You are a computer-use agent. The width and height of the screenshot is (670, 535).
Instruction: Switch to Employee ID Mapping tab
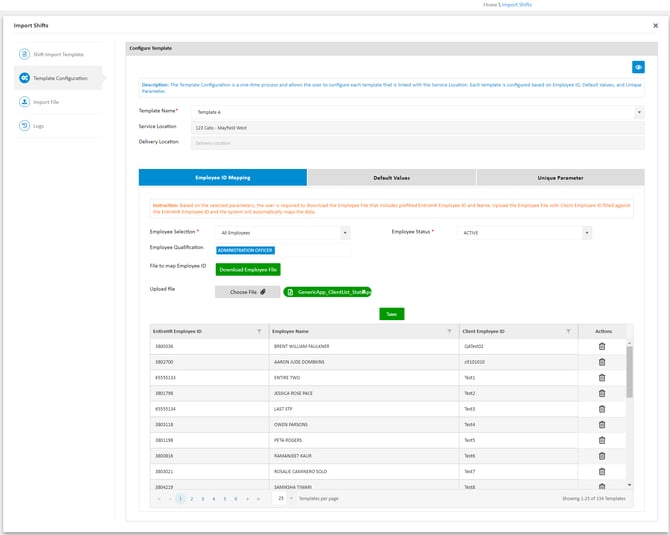click(x=223, y=177)
